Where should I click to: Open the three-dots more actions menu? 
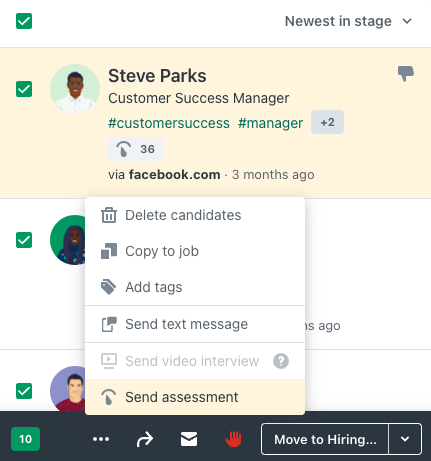click(101, 439)
